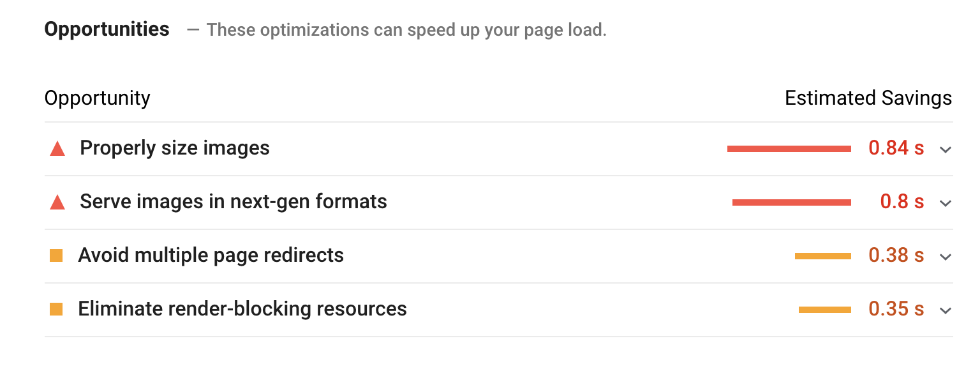Viewport: 980px width, 373px height.
Task: Click the 0.84 s savings value
Action: tap(896, 148)
